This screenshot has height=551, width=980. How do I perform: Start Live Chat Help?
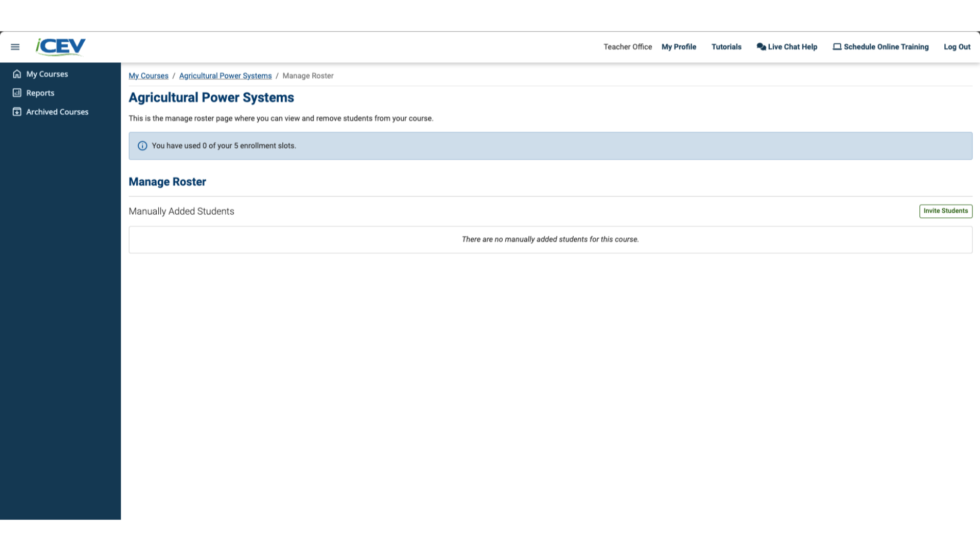click(787, 46)
